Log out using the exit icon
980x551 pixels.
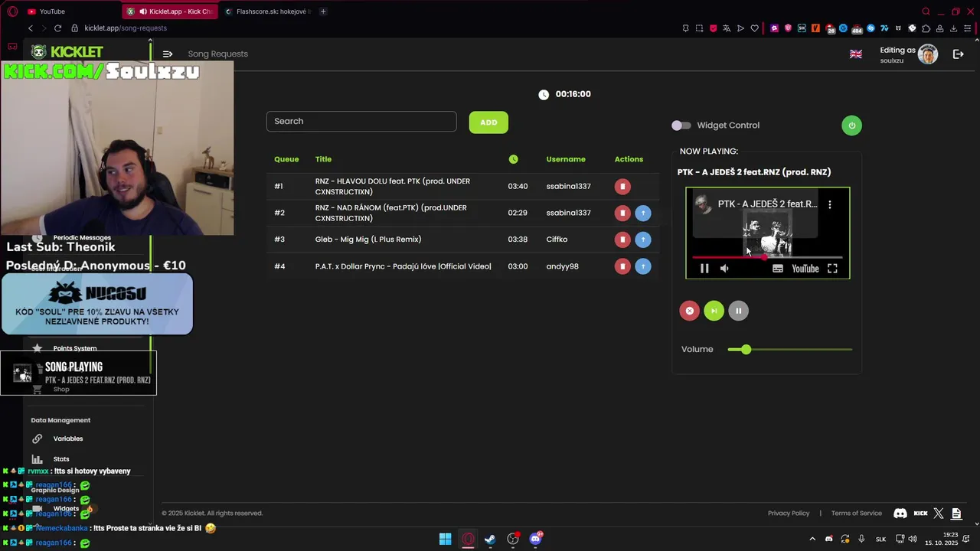[958, 54]
